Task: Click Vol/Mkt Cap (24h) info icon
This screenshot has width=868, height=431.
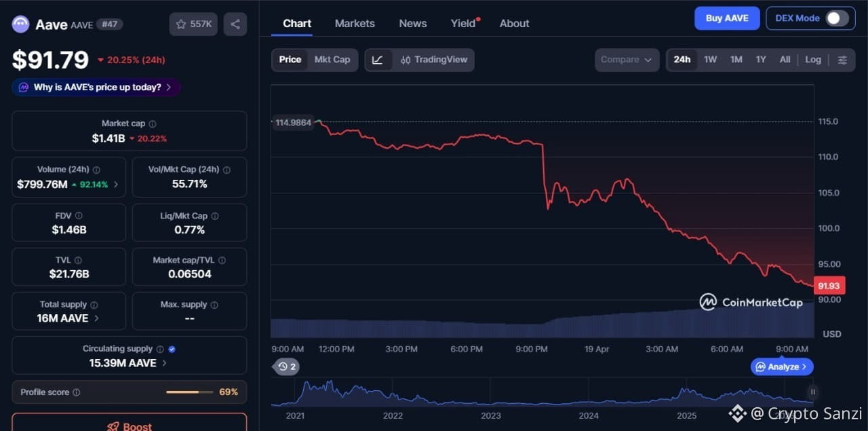Action: (226, 170)
